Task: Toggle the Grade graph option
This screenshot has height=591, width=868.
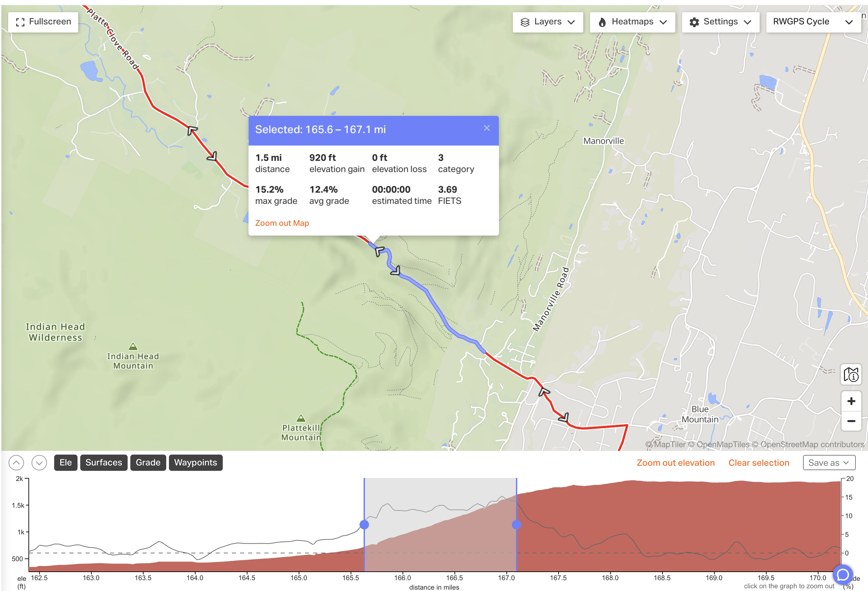Action: click(148, 463)
